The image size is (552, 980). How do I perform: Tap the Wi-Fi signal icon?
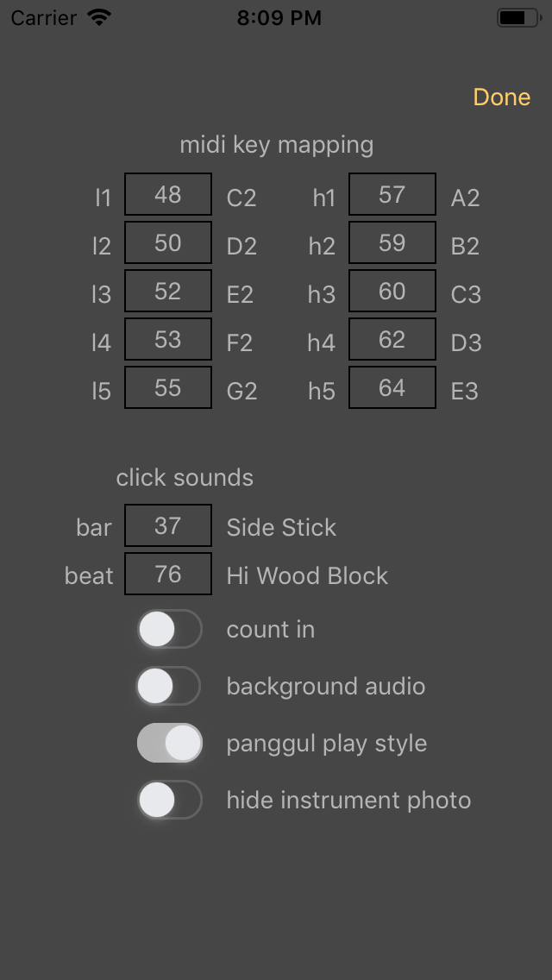99,17
